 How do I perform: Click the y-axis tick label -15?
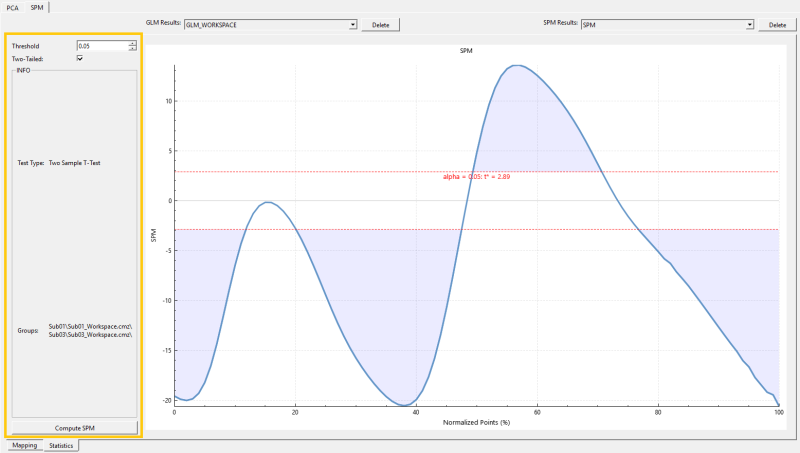click(x=167, y=350)
